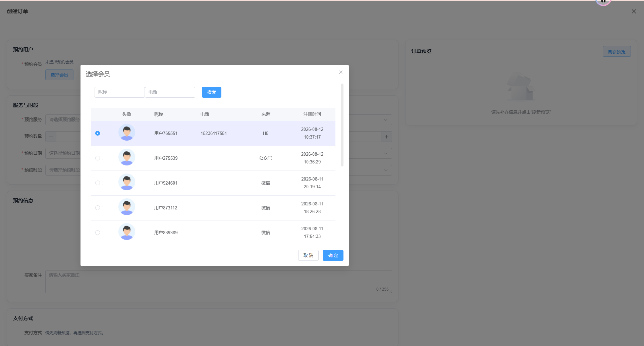Focus the 昵称 search field

coord(120,92)
